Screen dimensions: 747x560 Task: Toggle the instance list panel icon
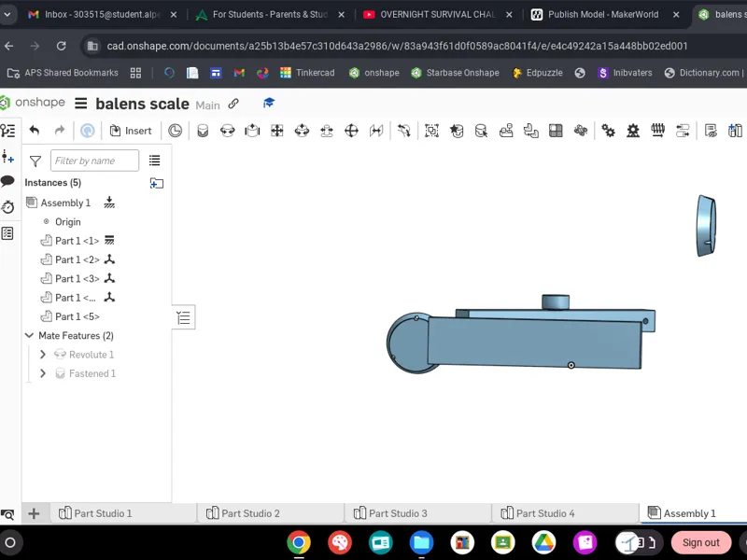pos(7,131)
